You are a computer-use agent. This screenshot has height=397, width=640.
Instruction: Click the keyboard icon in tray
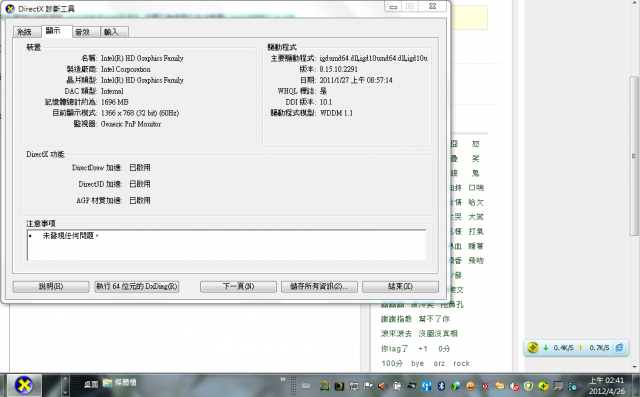[306, 386]
